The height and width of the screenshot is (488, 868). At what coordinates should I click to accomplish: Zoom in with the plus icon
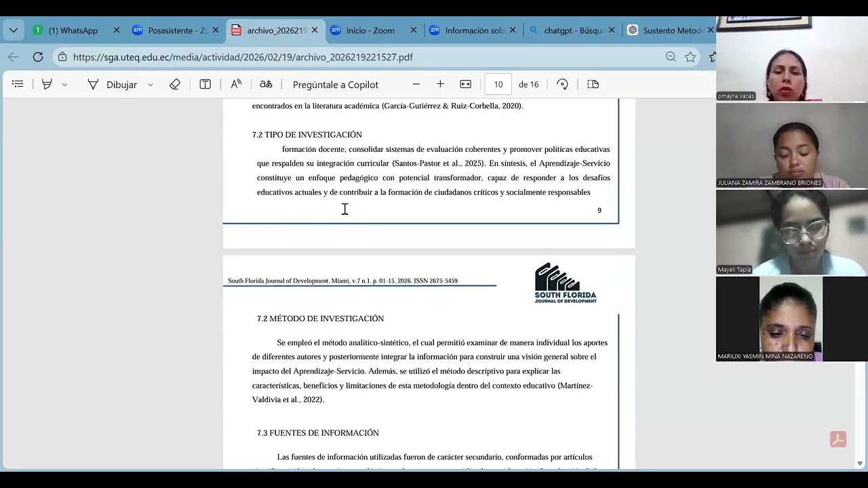(x=440, y=84)
